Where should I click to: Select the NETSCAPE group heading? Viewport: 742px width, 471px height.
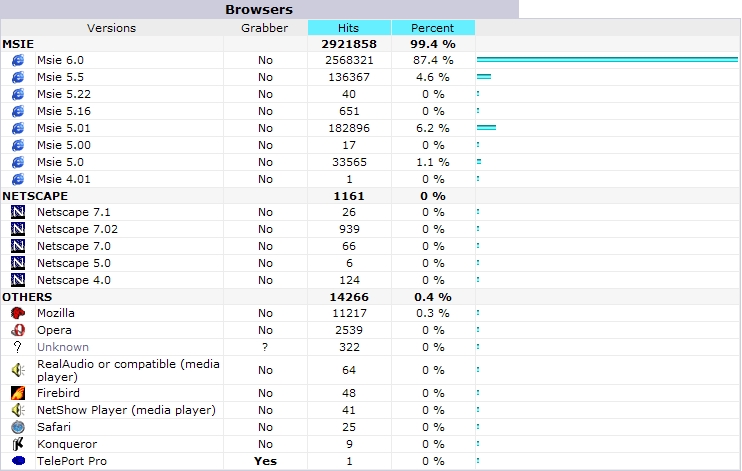click(x=35, y=196)
